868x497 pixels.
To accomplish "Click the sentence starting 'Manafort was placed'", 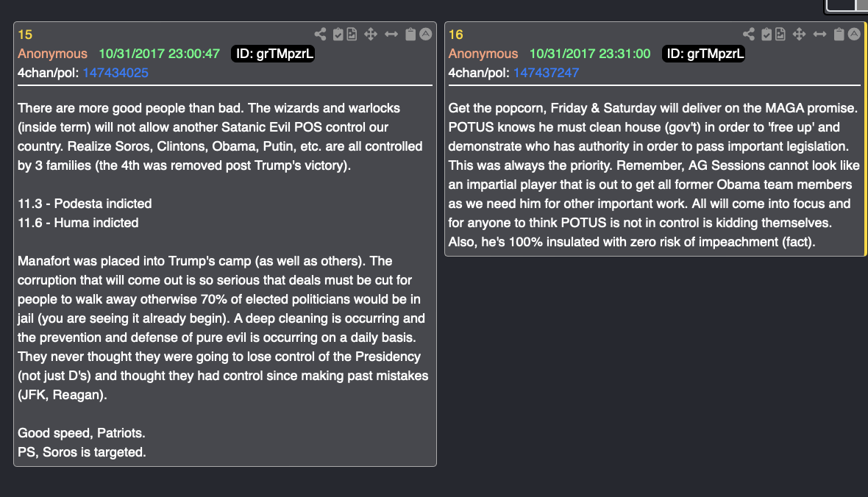I will 192,261.
